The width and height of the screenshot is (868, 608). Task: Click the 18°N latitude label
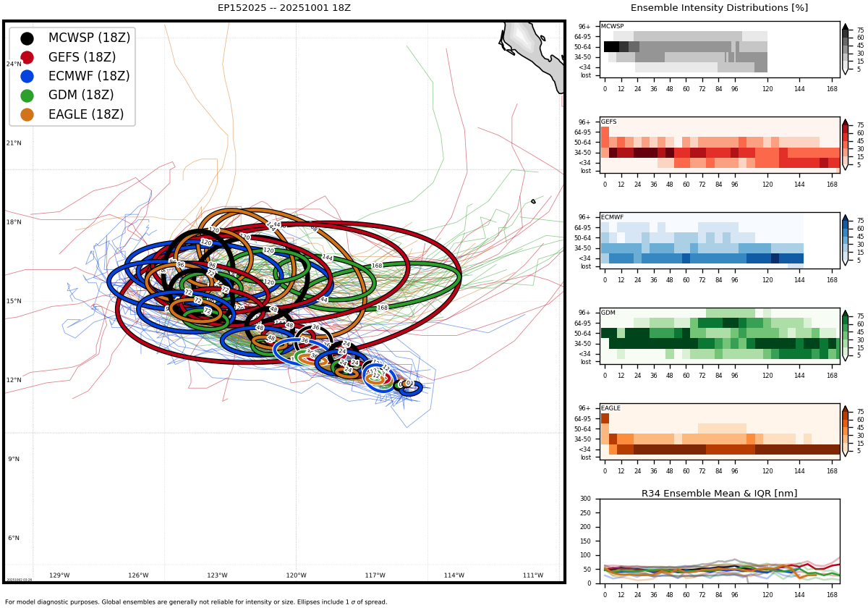pos(14,222)
